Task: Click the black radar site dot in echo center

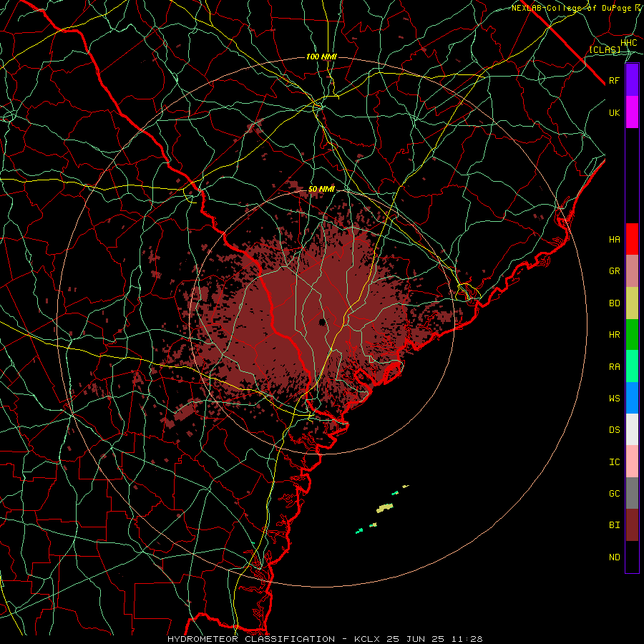Action: (322, 321)
